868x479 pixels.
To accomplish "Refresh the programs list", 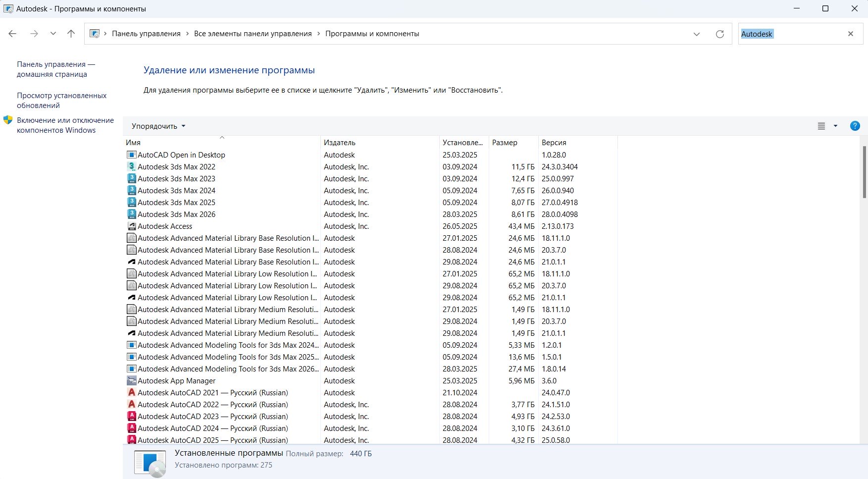I will tap(720, 34).
